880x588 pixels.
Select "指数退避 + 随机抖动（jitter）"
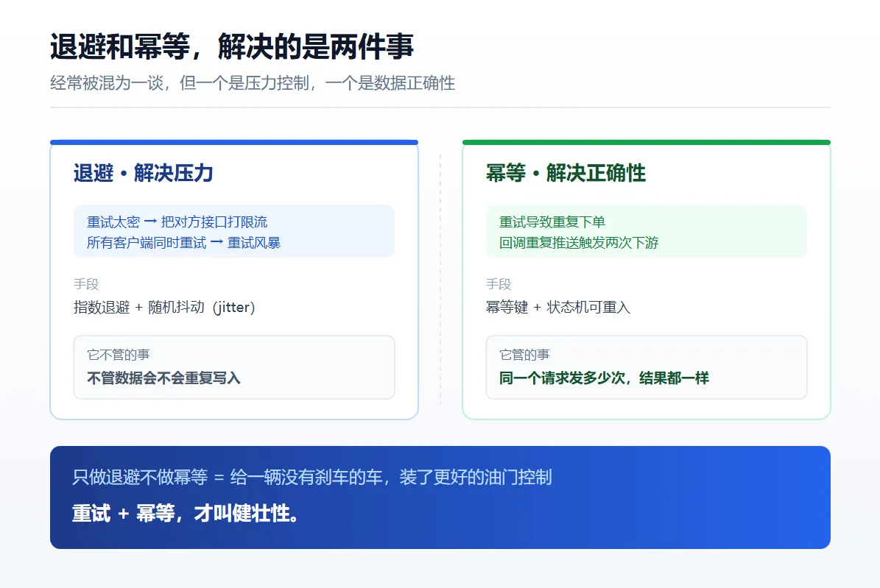pyautogui.click(x=164, y=308)
